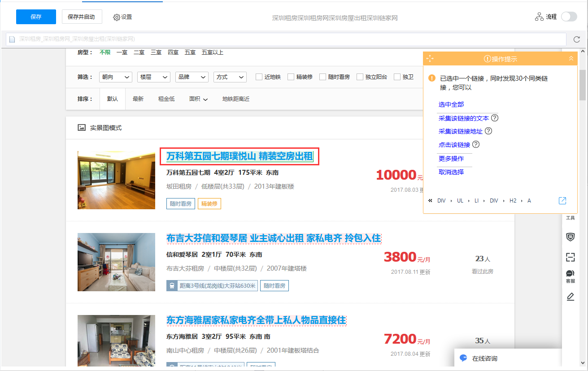Click the 南山中心租房 area link

[185, 350]
